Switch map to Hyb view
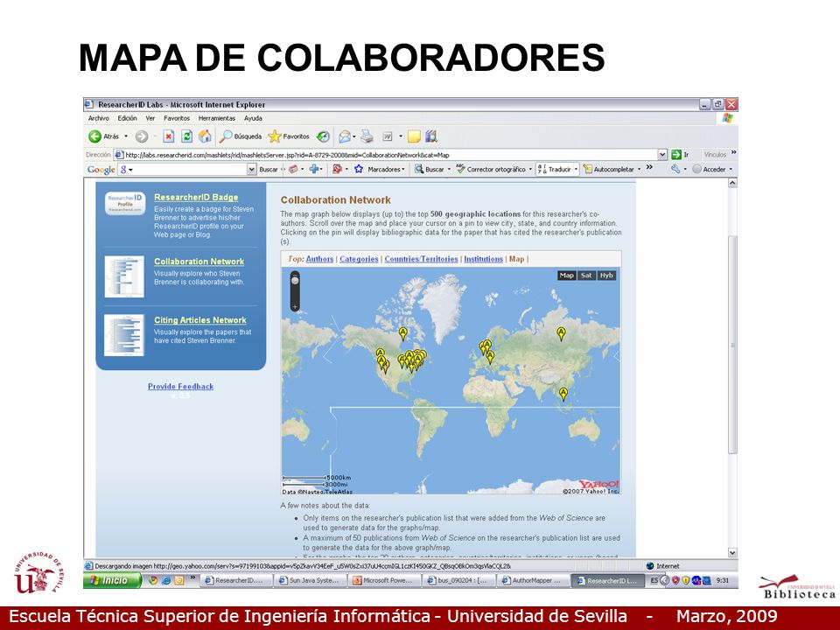Viewport: 840px width, 630px height. pos(606,276)
